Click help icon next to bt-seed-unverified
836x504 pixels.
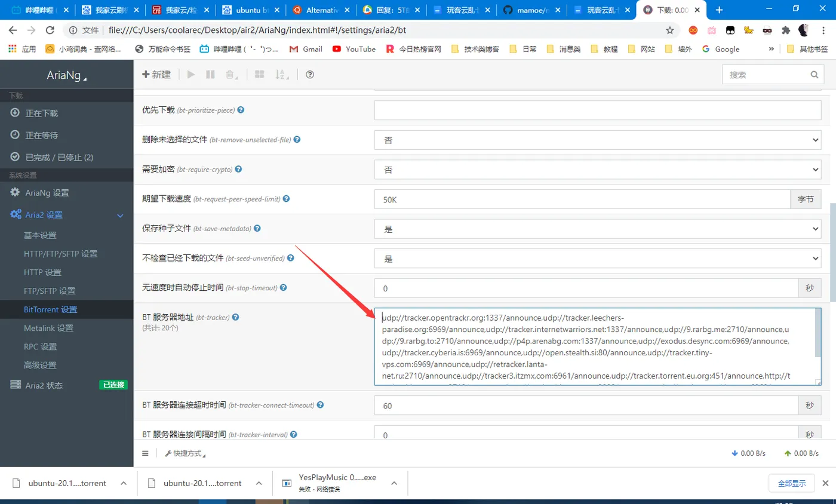291,258
